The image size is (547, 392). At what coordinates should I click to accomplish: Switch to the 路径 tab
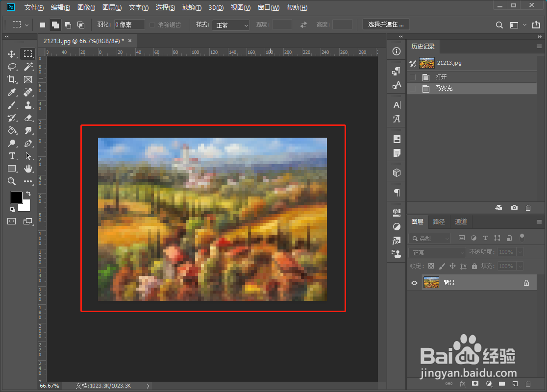(x=439, y=222)
